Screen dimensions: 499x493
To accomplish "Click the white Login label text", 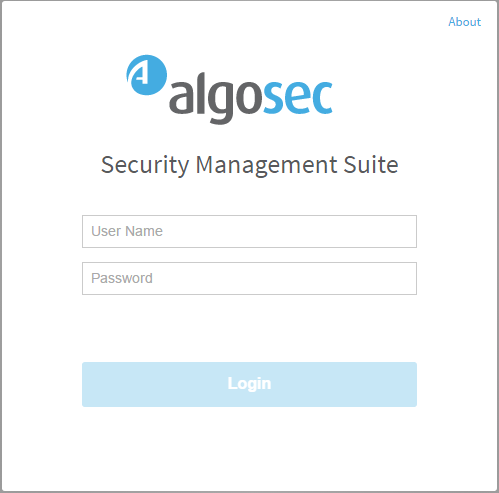I will coord(249,384).
